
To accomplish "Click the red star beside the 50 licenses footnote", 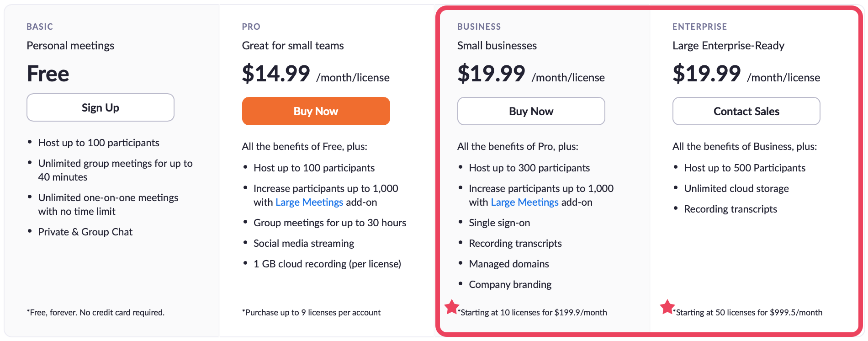I will tap(667, 307).
